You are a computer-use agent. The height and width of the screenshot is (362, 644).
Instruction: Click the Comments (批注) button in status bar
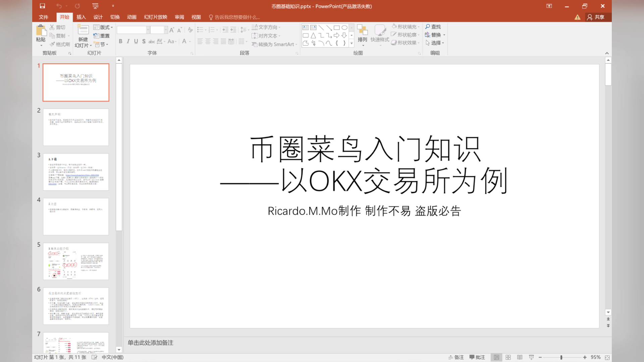coord(477,357)
